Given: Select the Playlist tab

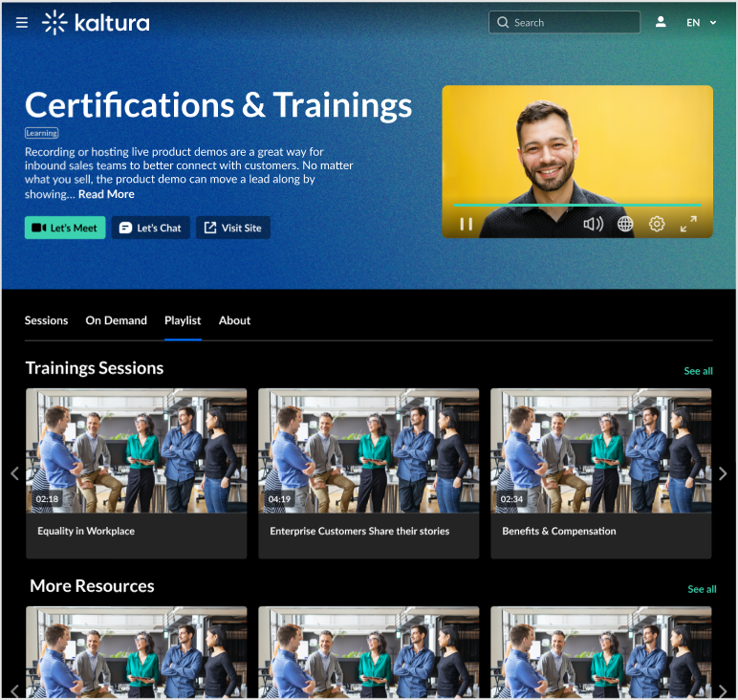Looking at the screenshot, I should tap(183, 320).
